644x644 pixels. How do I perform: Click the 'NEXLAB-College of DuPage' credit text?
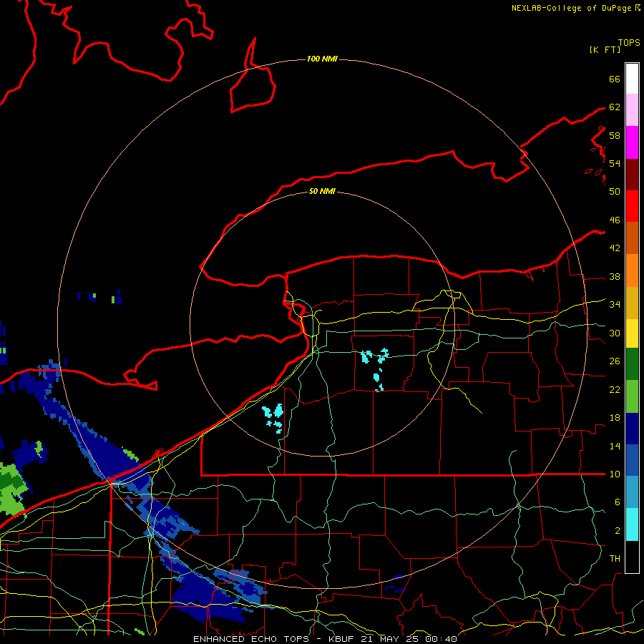[x=571, y=8]
